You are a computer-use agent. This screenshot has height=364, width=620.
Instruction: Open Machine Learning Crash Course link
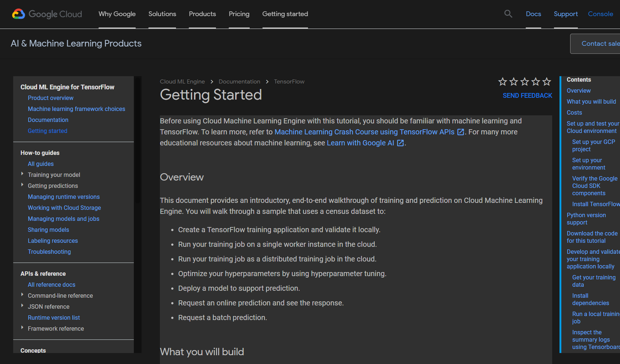click(364, 132)
